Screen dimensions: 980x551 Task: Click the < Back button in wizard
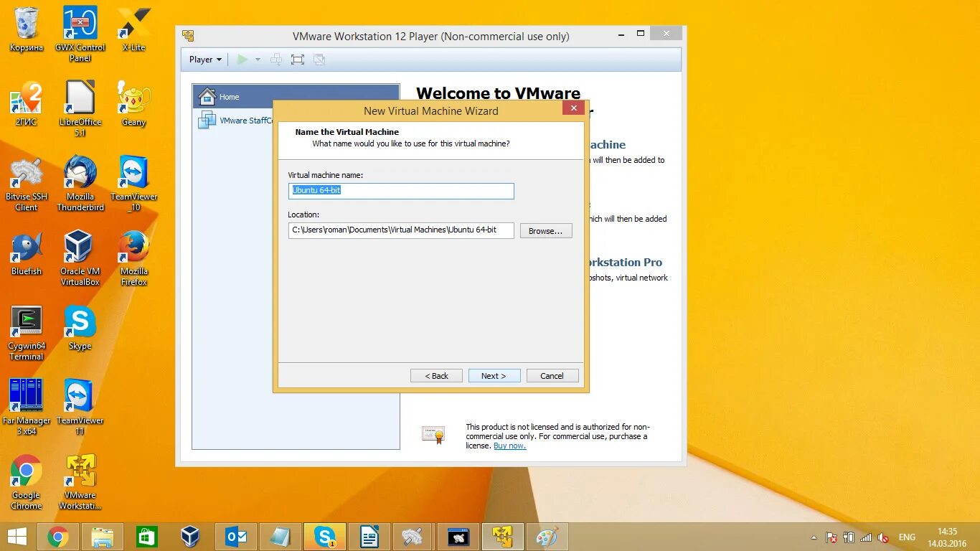click(436, 376)
